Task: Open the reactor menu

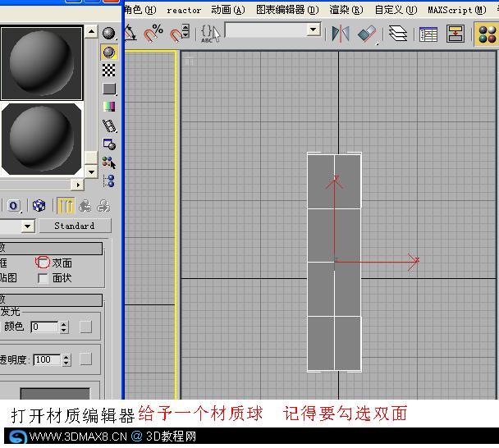Action: click(184, 11)
